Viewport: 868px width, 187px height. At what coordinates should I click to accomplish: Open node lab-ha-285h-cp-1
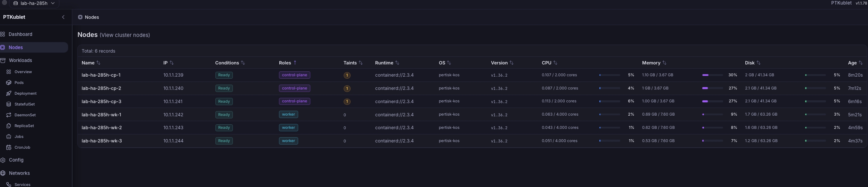(101, 75)
